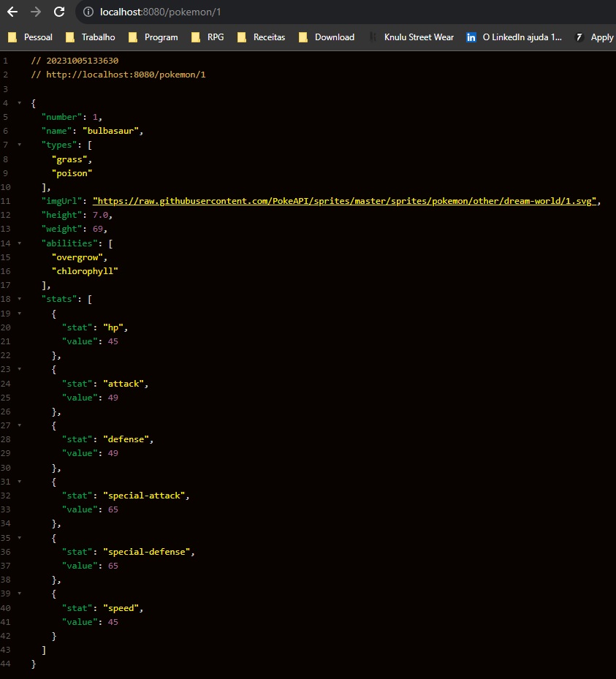The height and width of the screenshot is (679, 616).
Task: Click the "overgrow" ability value
Action: coord(77,257)
